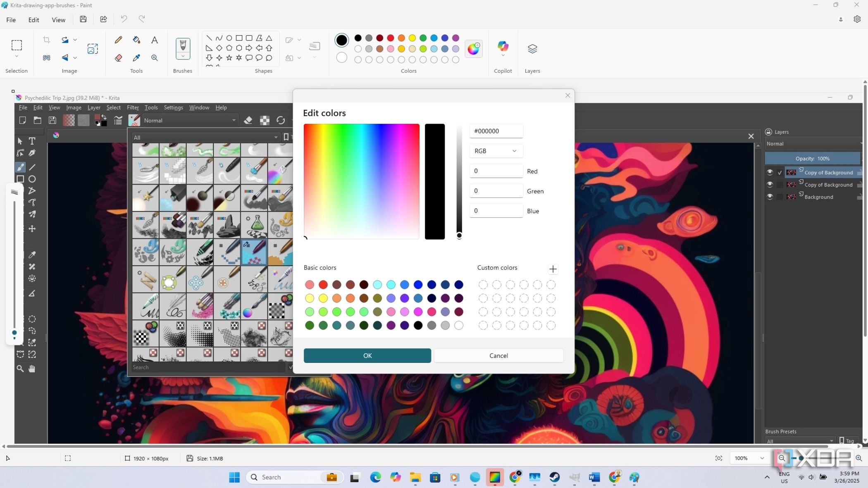Viewport: 868px width, 488px height.
Task: Toggle visibility of selected Copy of Background layer
Action: (x=769, y=172)
